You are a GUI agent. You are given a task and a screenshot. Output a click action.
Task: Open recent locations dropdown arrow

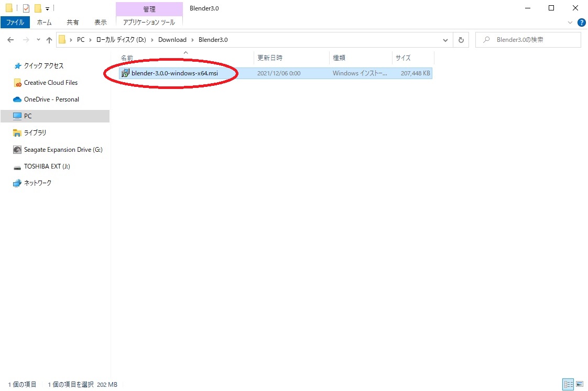coord(38,40)
